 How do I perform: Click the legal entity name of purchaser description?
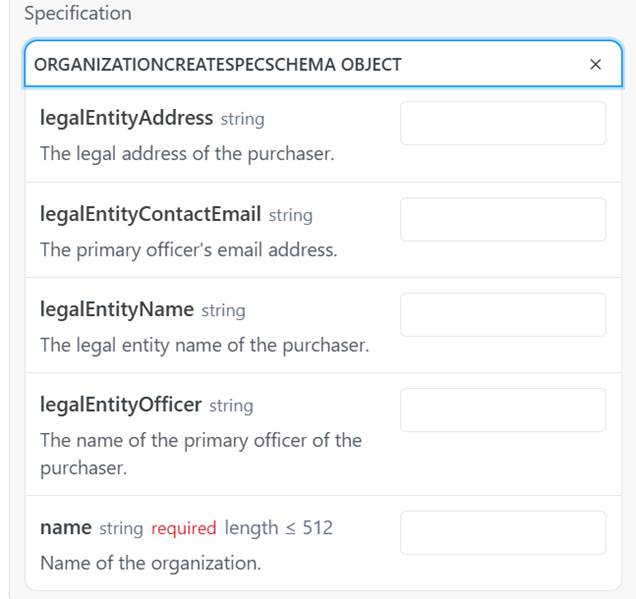point(204,345)
